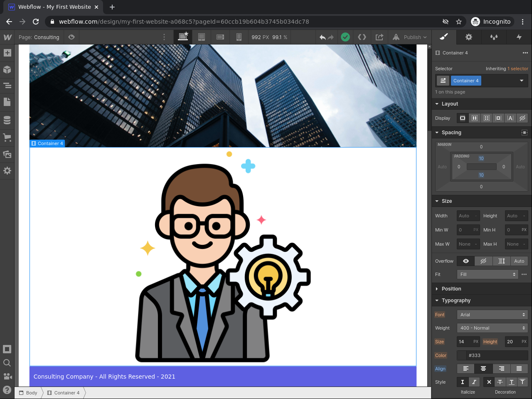Switch to tablet breakpoint view
This screenshot has width=532, height=399.
(x=202, y=37)
